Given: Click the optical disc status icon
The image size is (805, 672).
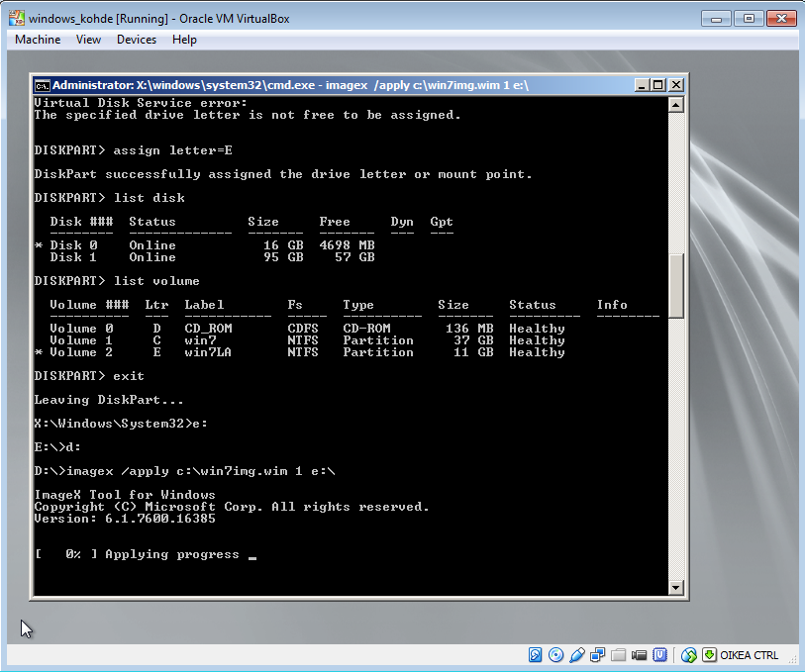Looking at the screenshot, I should 556,654.
